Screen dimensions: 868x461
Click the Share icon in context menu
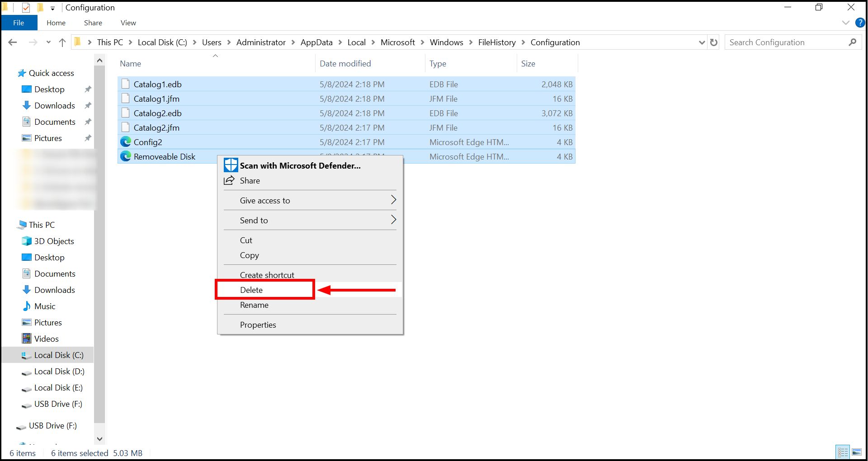[x=229, y=180]
